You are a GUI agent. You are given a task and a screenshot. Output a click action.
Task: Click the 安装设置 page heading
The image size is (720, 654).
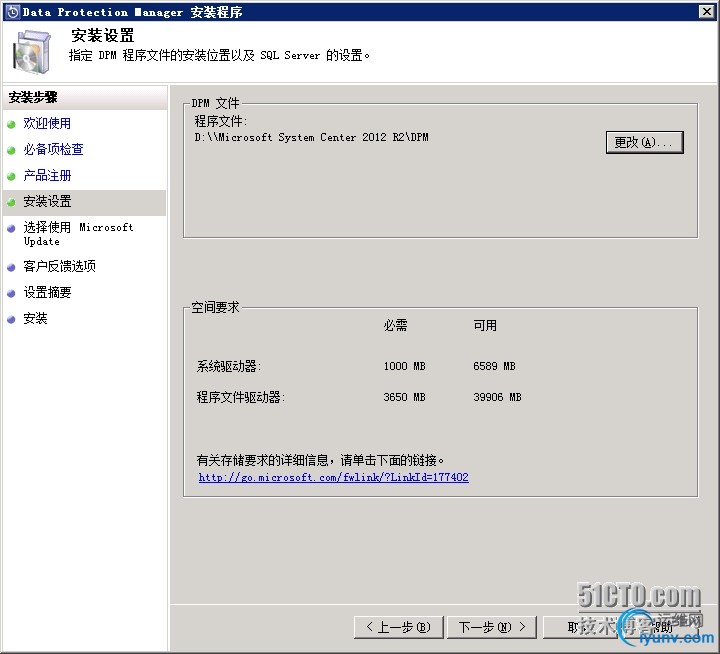pyautogui.click(x=102, y=35)
